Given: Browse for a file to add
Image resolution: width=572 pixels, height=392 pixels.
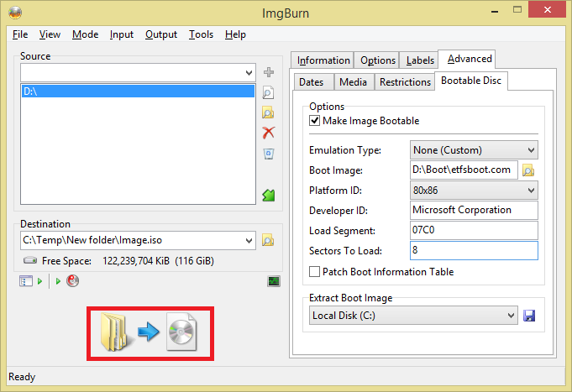Looking at the screenshot, I should pos(268,92).
